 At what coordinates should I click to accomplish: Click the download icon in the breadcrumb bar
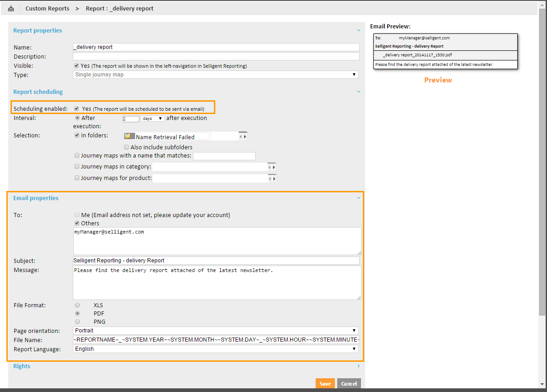pos(11,8)
